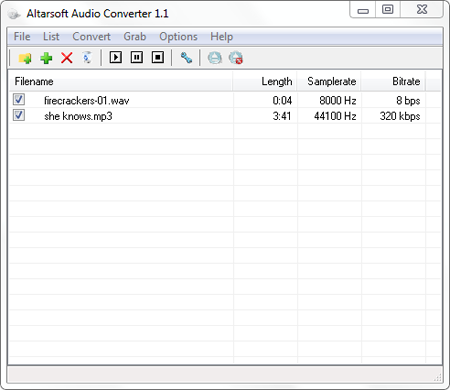Viewport: 450px width, 390px height.
Task: Open settings via the wrench icon
Action: coord(186,58)
